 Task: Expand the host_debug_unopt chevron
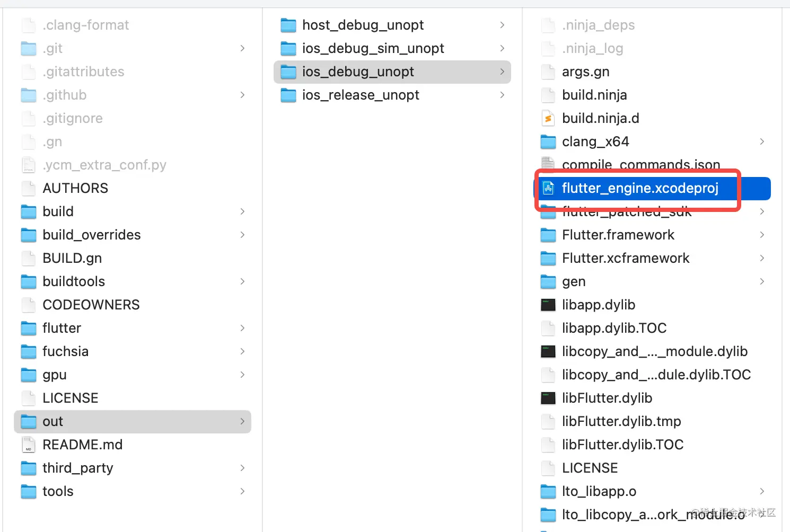coord(502,25)
